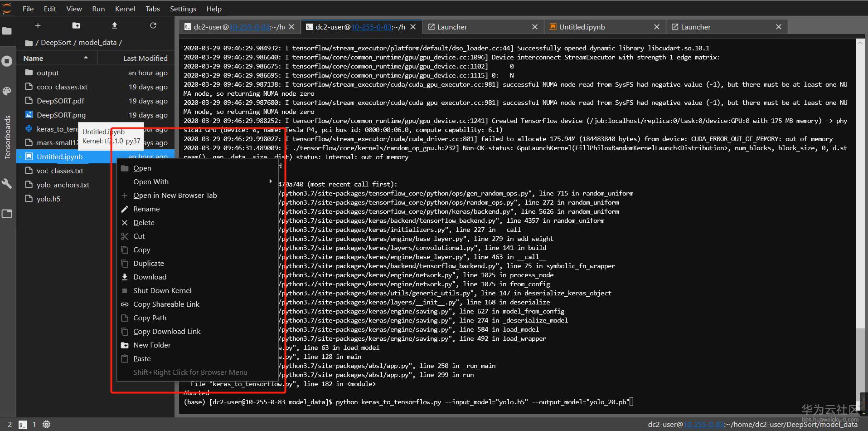Choose Paste from the context menu
Image resolution: width=868 pixels, height=431 pixels.
pos(197,358)
